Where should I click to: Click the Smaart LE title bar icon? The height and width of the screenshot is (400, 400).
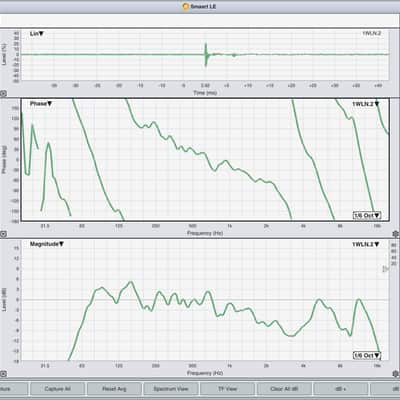pyautogui.click(x=186, y=6)
